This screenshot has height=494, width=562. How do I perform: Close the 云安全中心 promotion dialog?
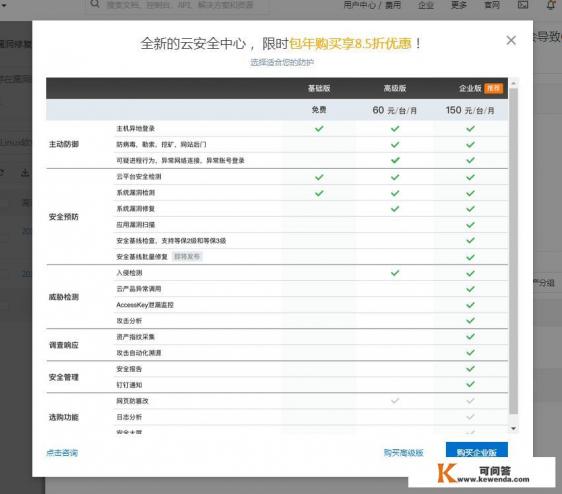pos(511,40)
